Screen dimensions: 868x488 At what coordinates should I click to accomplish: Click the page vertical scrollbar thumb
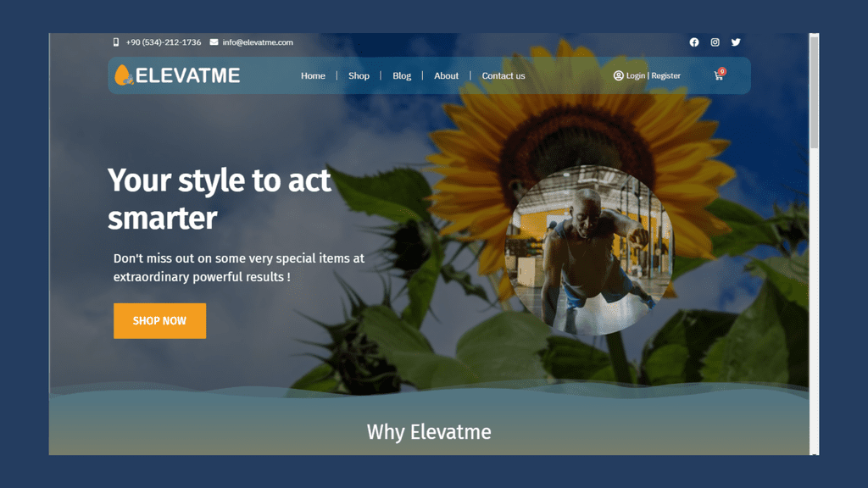point(814,92)
